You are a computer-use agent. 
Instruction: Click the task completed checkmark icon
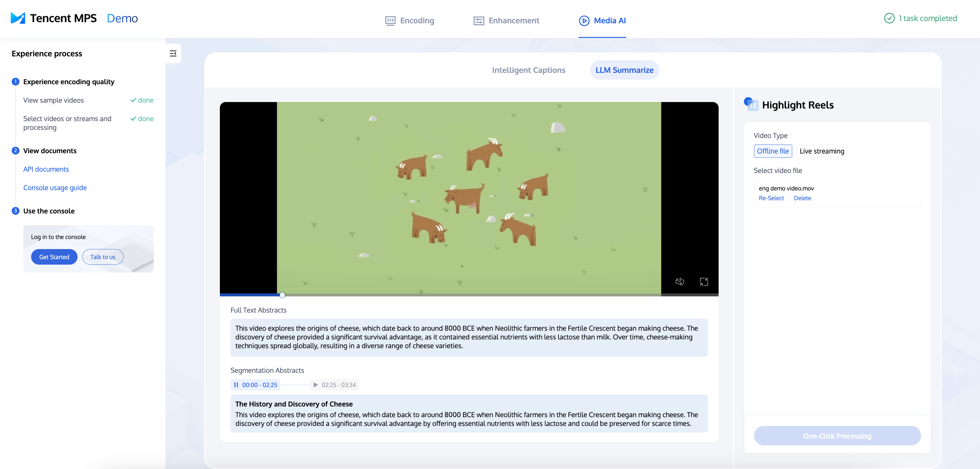tap(889, 18)
